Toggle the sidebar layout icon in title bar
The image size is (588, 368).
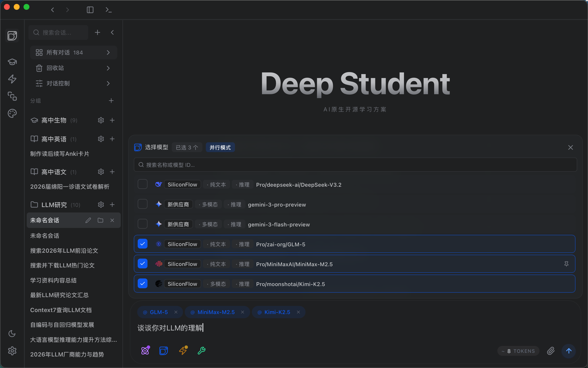click(90, 10)
